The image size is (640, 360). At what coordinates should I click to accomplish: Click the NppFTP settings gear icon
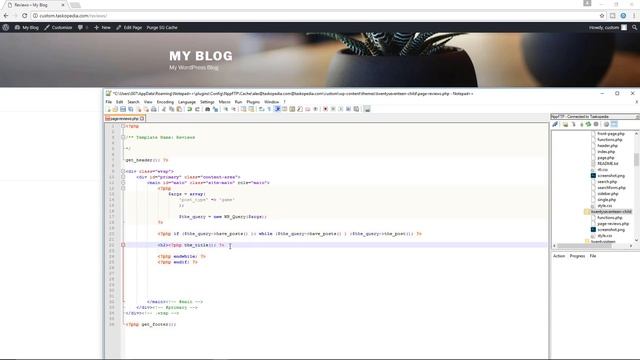click(607, 124)
